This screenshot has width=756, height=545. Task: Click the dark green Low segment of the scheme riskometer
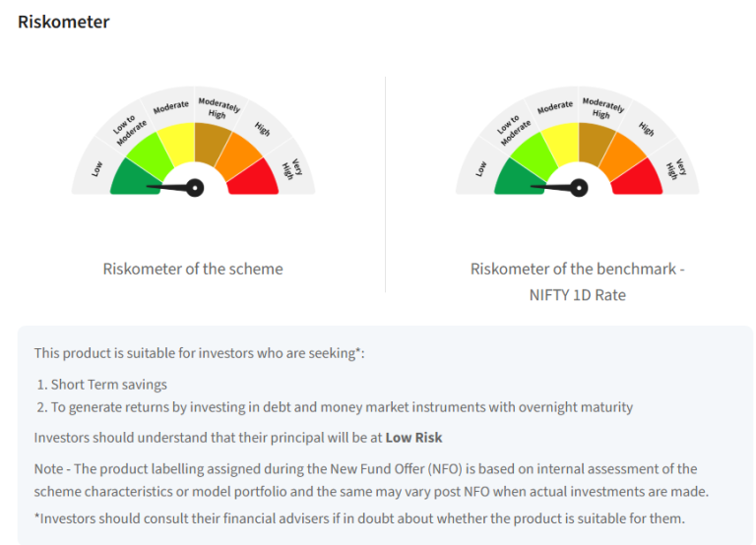[132, 176]
